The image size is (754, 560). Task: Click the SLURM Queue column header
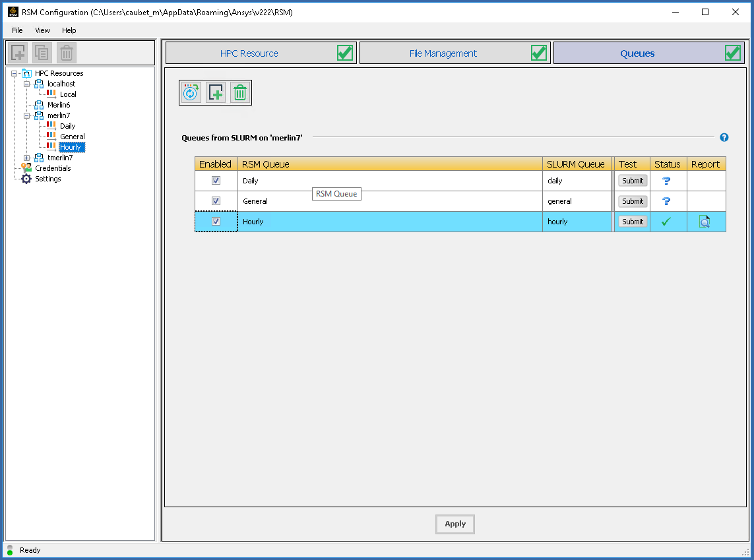(x=576, y=164)
